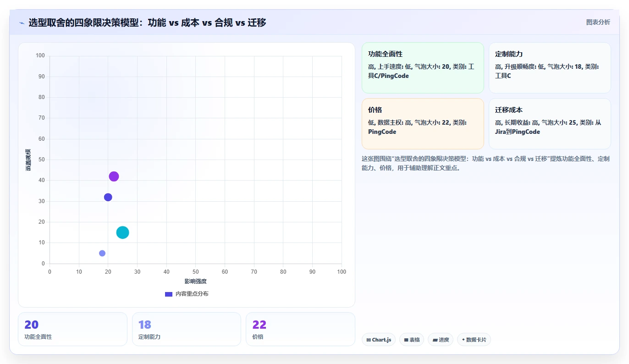This screenshot has width=629, height=364.
Task: Click the 进度 tag chip
Action: click(441, 340)
